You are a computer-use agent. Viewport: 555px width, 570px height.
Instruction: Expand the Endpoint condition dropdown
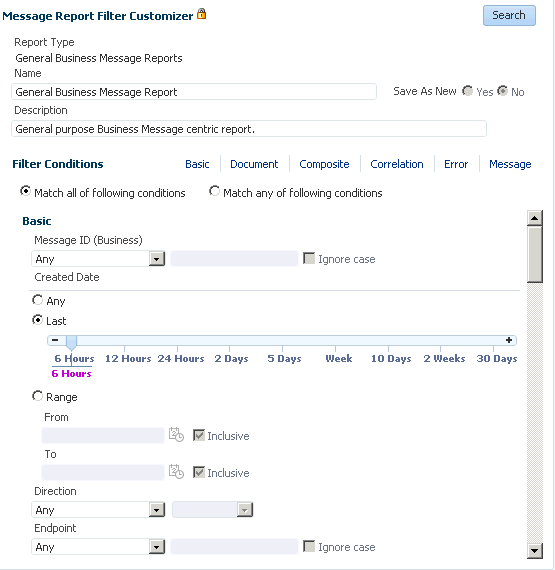pyautogui.click(x=157, y=547)
